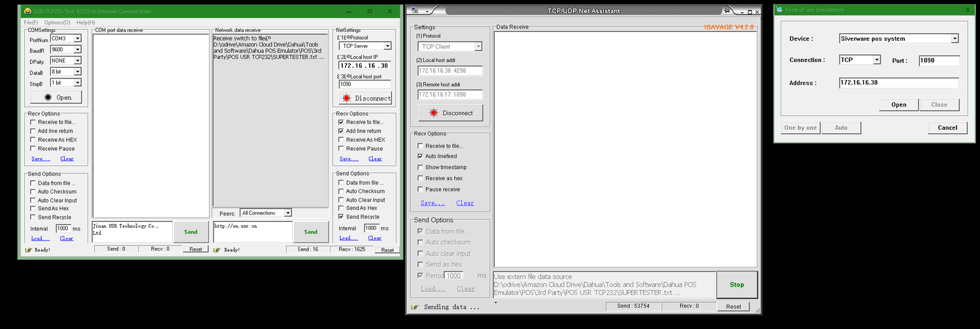Enable Pause receive in Net Assistant

(420, 189)
